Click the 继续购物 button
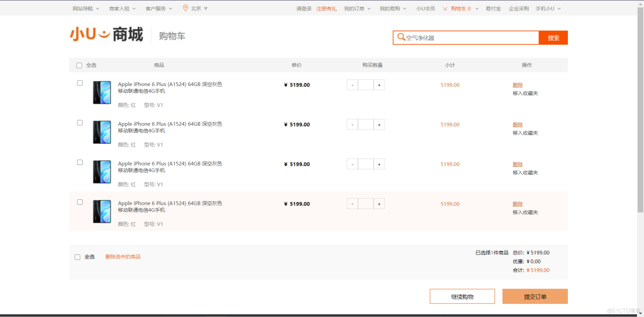Image resolution: width=644 pixels, height=317 pixels. point(462,296)
